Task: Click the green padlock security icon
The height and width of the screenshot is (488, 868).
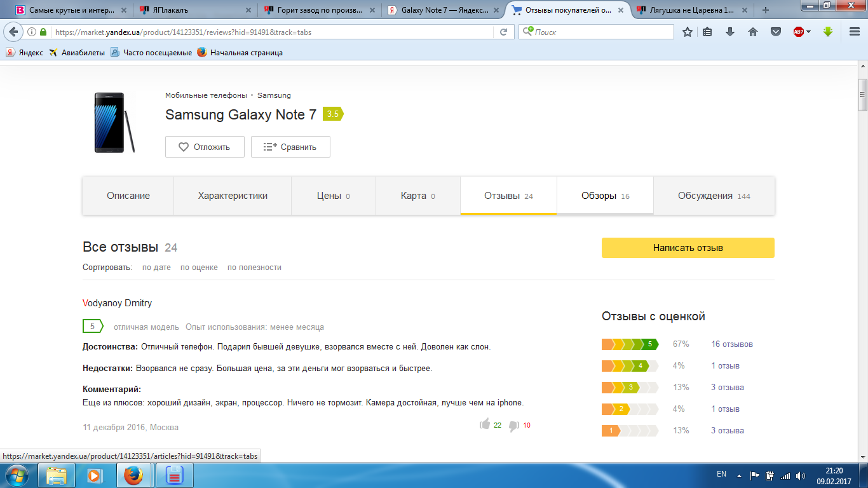Action: (x=43, y=32)
